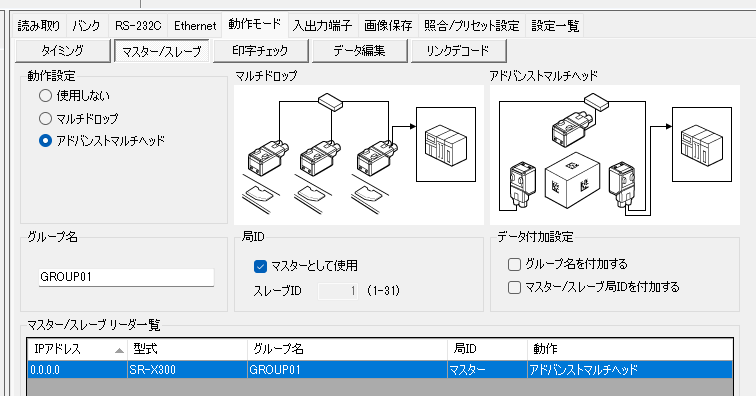
Task: Click the タイミング button
Action: pyautogui.click(x=63, y=51)
